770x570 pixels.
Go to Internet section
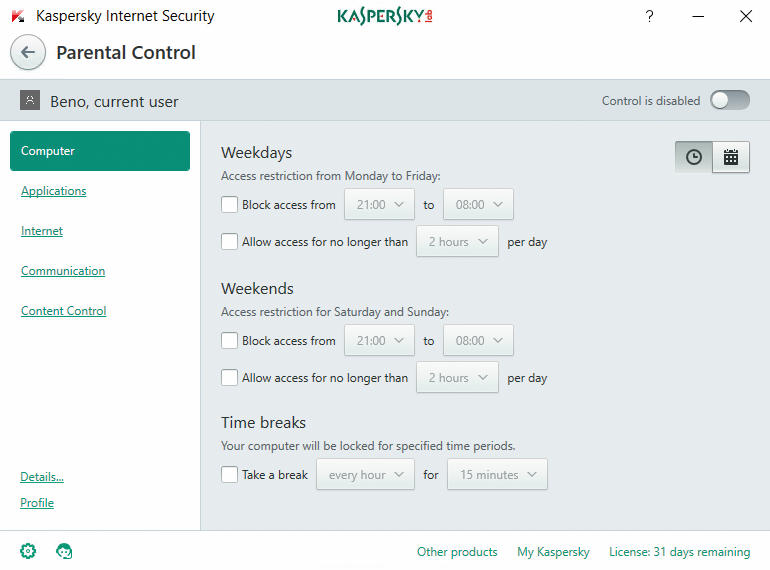pos(42,231)
